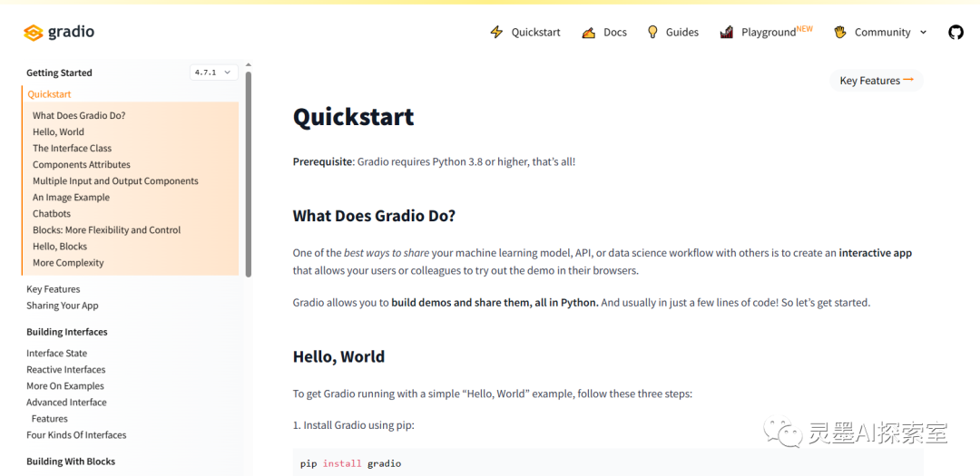Open the Playground menu item
This screenshot has height=476, width=980.
tap(769, 32)
